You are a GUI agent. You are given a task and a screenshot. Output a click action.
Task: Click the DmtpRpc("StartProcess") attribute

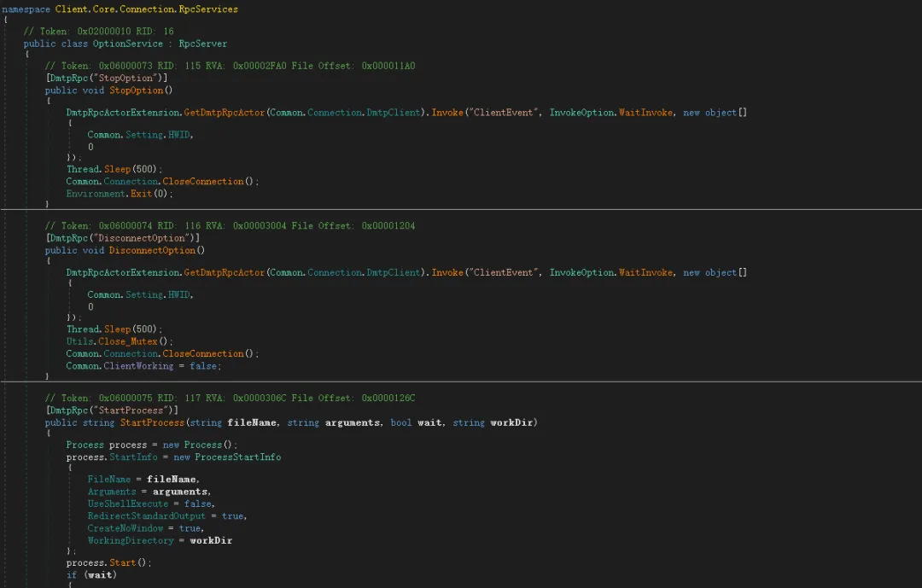[112, 410]
